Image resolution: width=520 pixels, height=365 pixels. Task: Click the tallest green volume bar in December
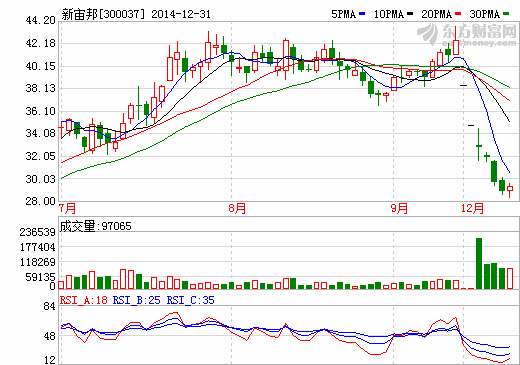tap(479, 263)
